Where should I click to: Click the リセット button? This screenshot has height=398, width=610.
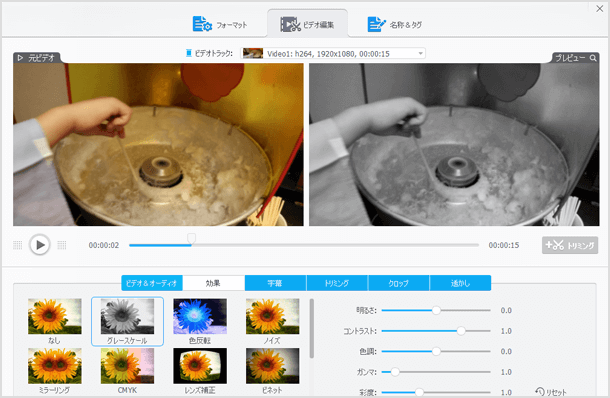[x=551, y=392]
